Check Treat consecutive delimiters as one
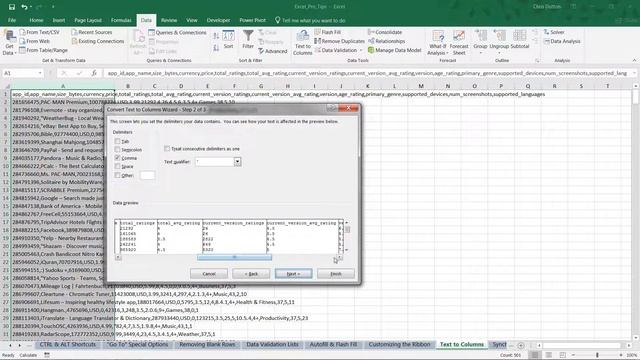 167,149
